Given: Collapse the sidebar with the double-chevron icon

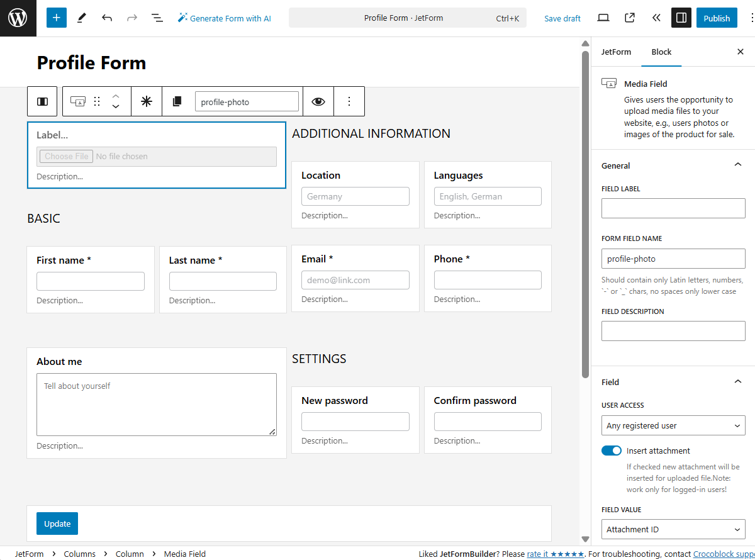Looking at the screenshot, I should coord(656,18).
